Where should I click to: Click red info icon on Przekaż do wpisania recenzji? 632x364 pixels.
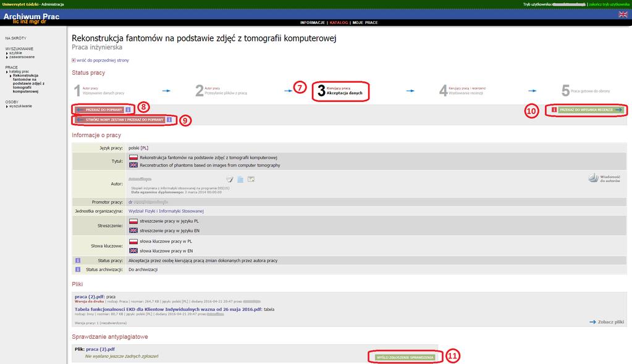(554, 110)
